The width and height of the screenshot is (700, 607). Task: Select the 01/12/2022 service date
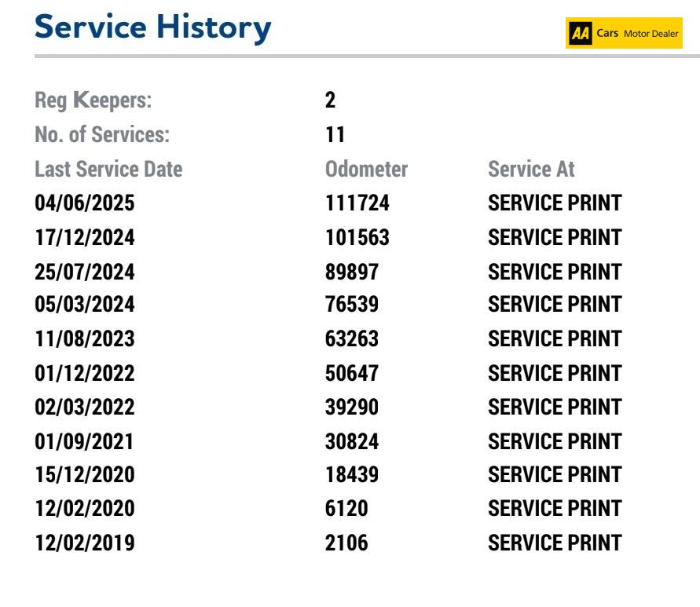click(85, 374)
